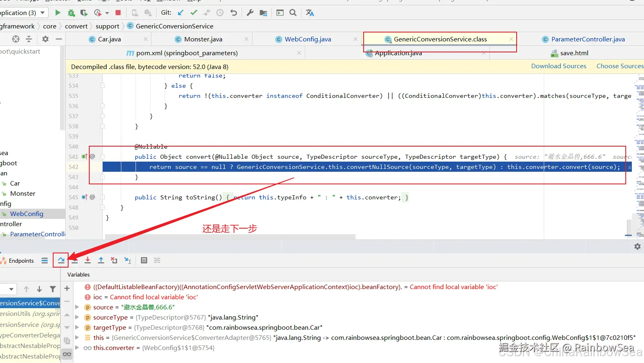Switch to the Monster.java tab
This screenshot has height=363, width=644.
click(203, 39)
